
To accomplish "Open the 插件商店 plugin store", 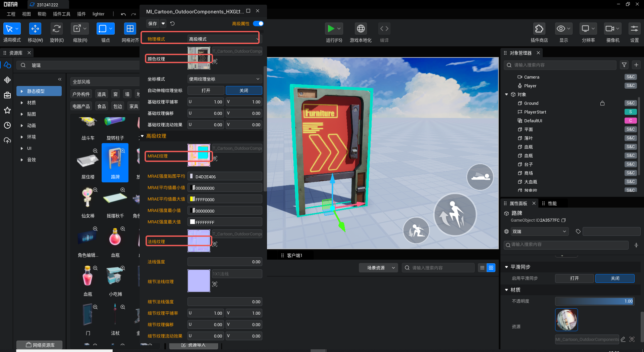I will [x=539, y=29].
